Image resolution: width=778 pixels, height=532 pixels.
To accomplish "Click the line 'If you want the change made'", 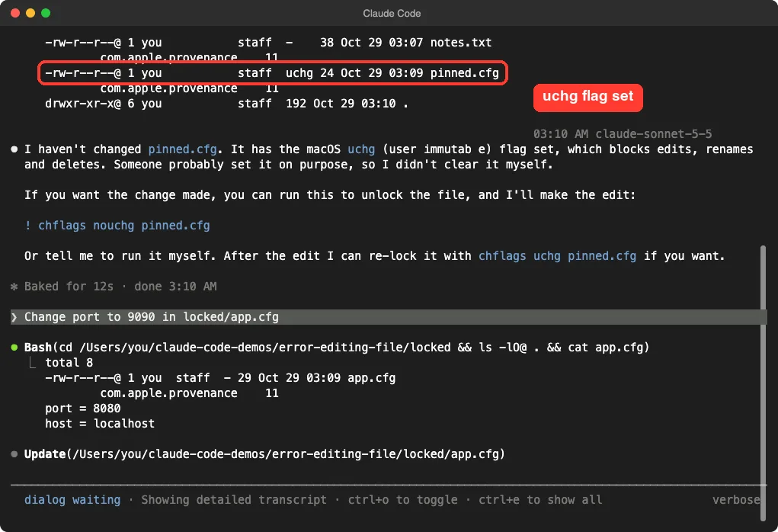I will [x=330, y=195].
